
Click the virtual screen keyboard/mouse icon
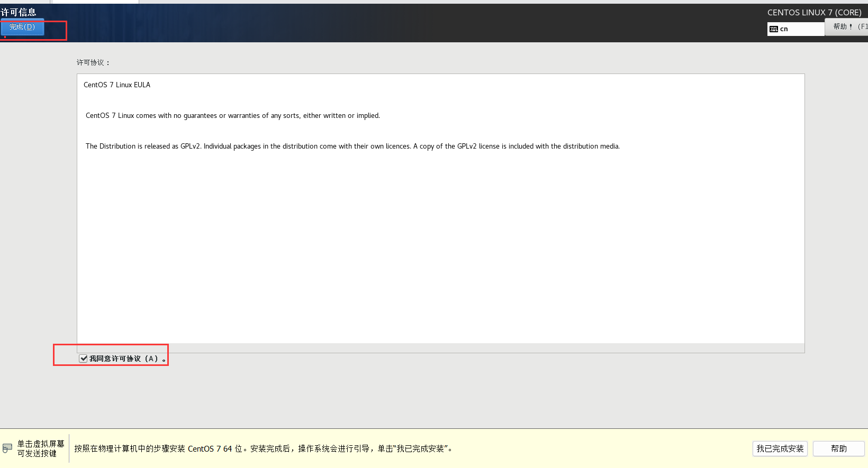(7, 448)
